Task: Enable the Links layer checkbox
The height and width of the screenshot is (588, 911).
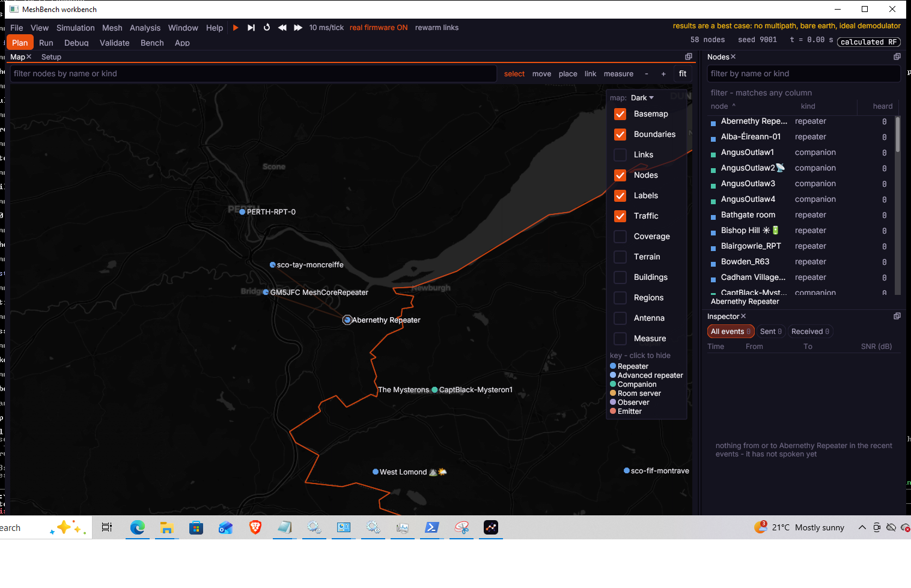Action: tap(620, 155)
